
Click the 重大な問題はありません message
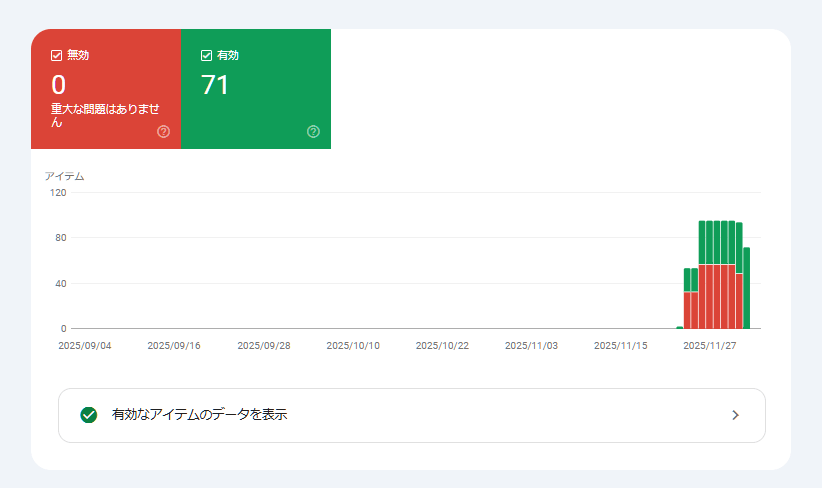tap(104, 115)
